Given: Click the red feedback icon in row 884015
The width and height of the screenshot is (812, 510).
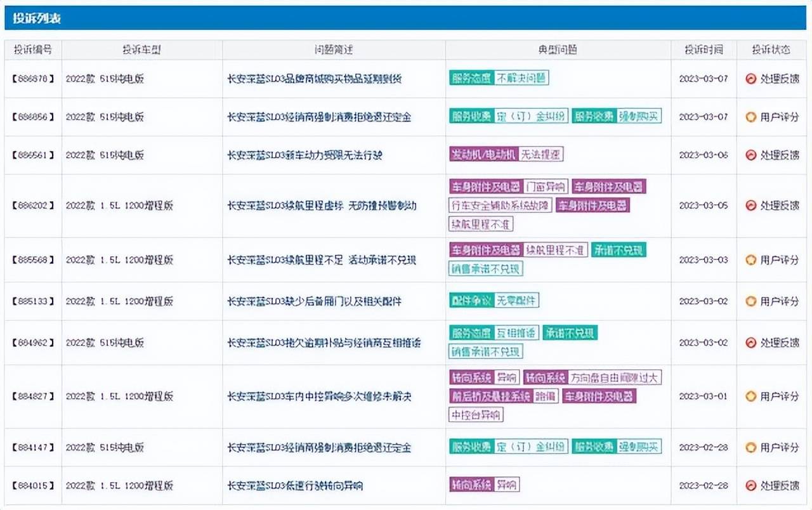Looking at the screenshot, I should (751, 485).
